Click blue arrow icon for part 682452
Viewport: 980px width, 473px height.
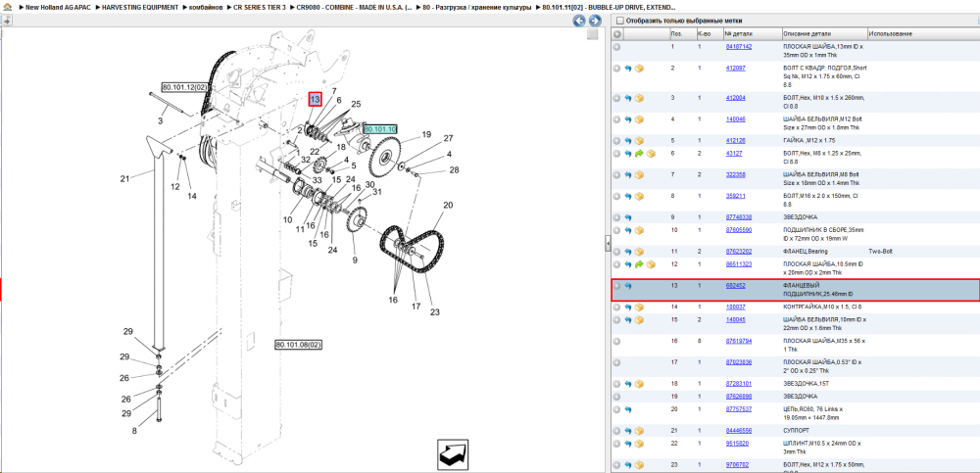pos(627,286)
